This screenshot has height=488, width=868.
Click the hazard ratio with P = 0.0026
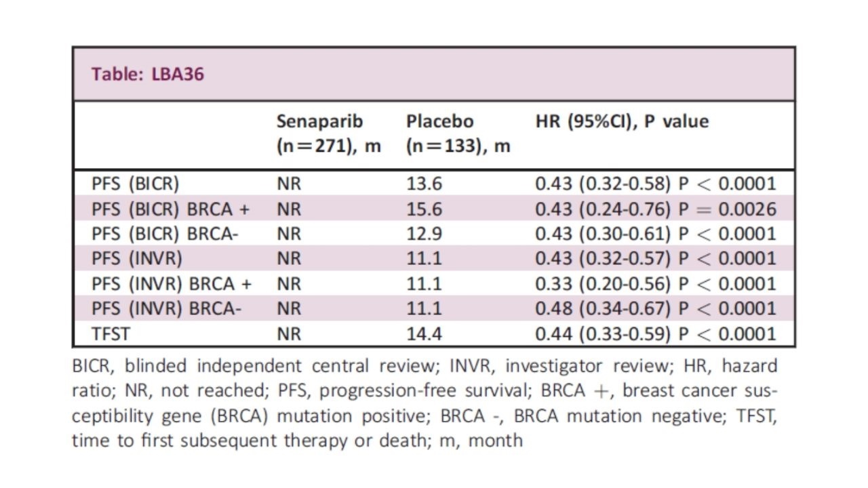point(655,209)
